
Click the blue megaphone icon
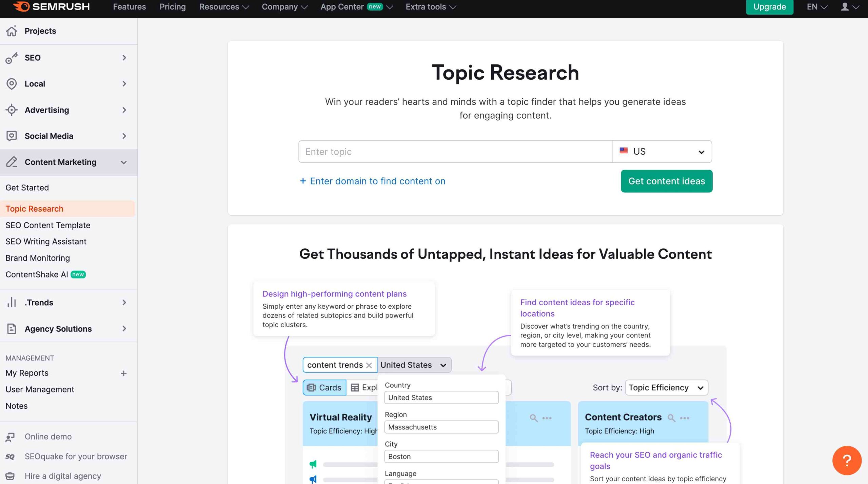click(313, 479)
